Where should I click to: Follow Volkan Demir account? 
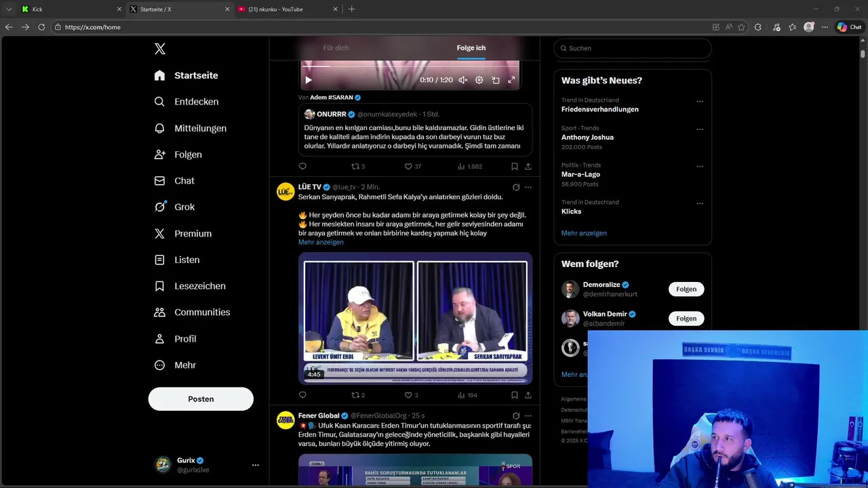[686, 319]
